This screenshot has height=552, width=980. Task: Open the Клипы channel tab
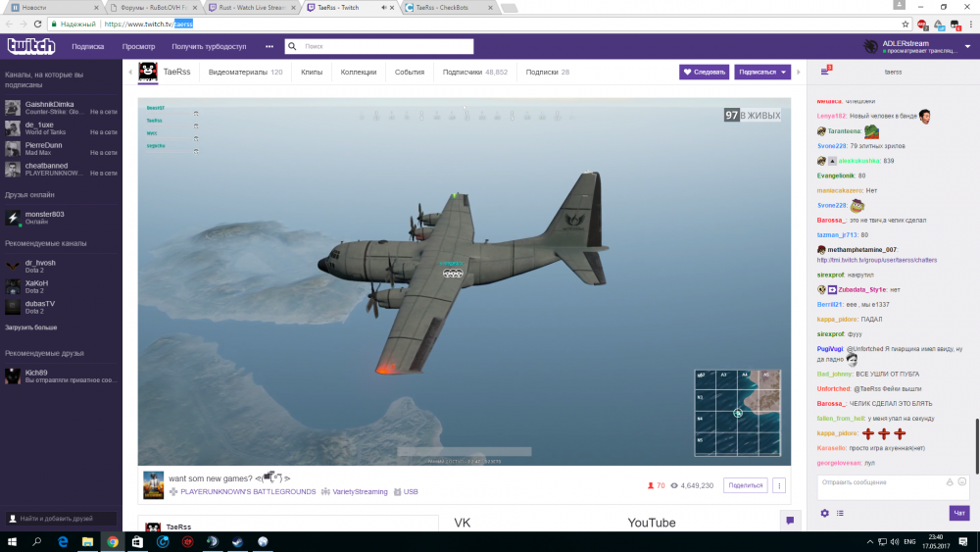point(312,72)
